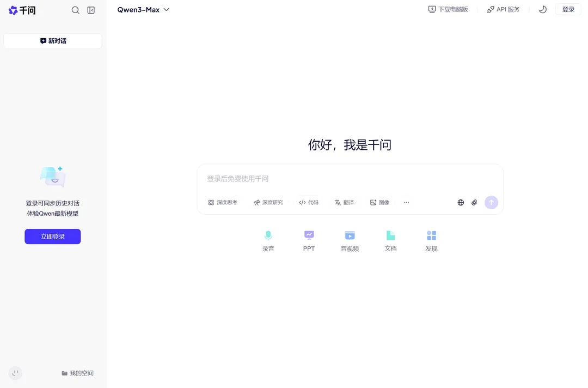Enable 深度思考 deep thinking mode
588x388 pixels.
click(222, 202)
